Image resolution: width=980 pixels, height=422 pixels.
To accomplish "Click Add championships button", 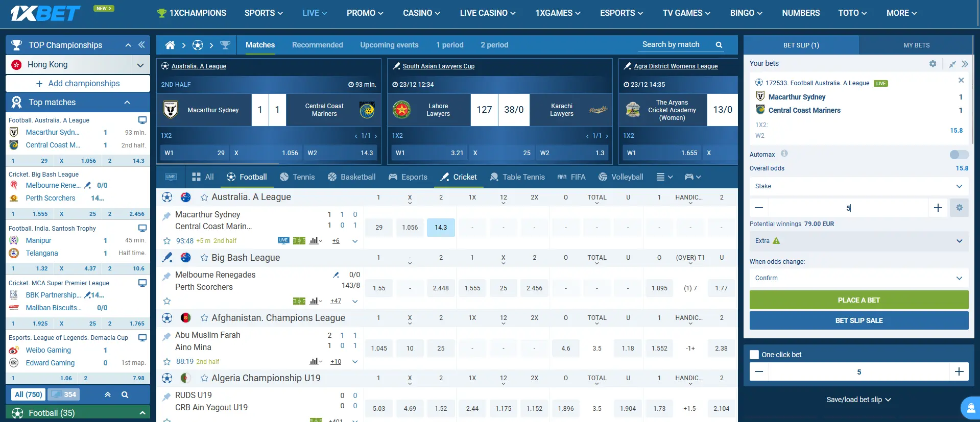I will pos(78,84).
